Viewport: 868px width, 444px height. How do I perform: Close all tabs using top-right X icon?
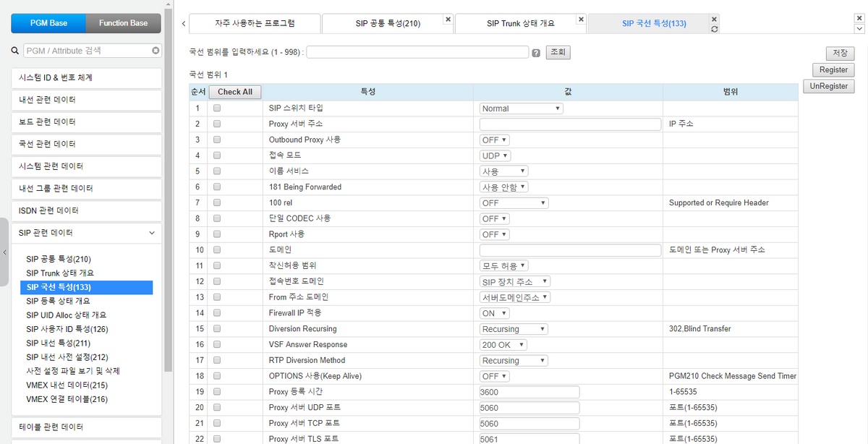(859, 18)
